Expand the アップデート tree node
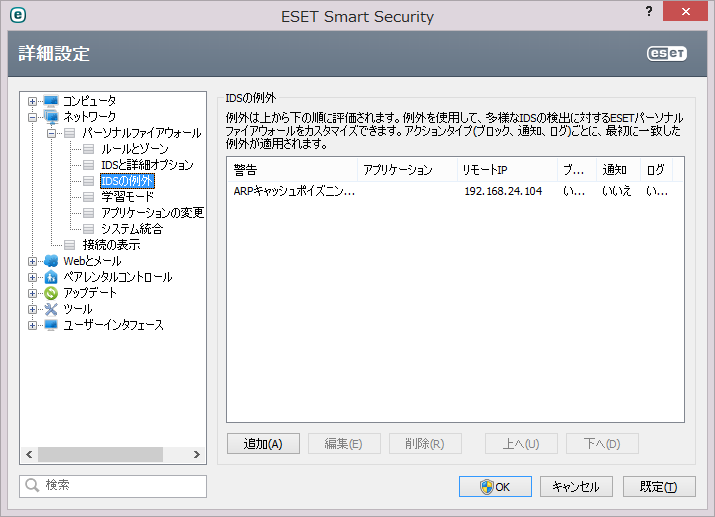715x517 pixels. [32, 293]
